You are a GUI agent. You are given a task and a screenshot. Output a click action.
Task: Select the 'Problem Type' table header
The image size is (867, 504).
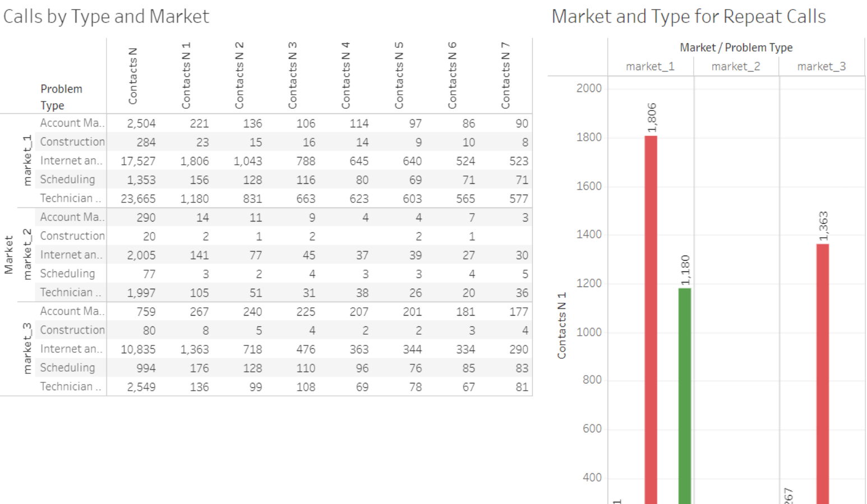pyautogui.click(x=61, y=97)
